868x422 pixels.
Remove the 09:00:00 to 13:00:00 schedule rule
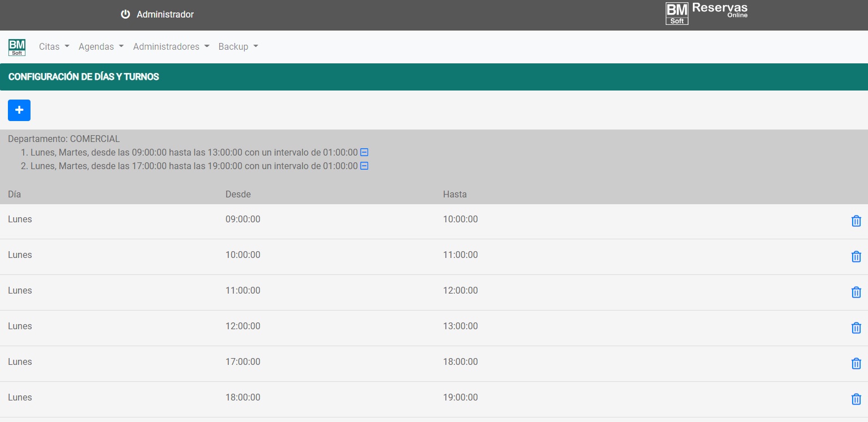tap(364, 152)
